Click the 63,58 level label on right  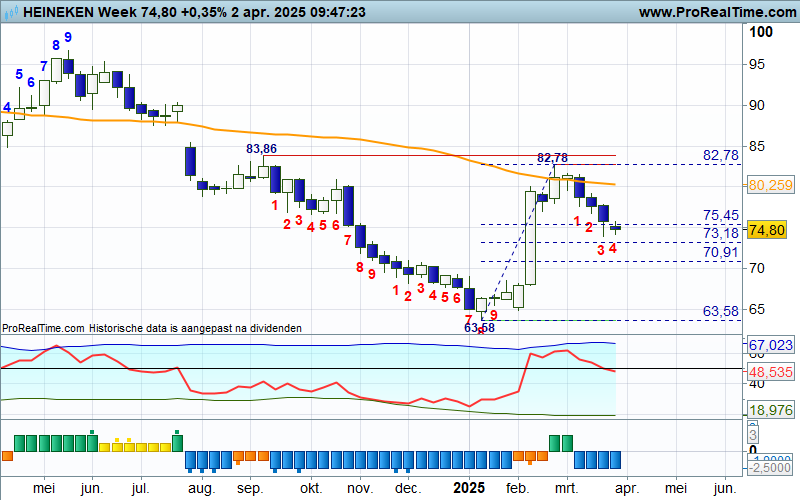pos(720,311)
